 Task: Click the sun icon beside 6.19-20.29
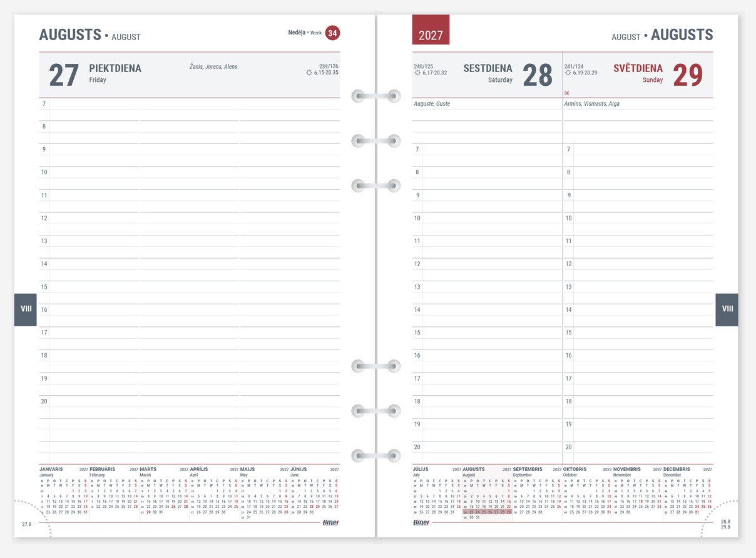(568, 73)
